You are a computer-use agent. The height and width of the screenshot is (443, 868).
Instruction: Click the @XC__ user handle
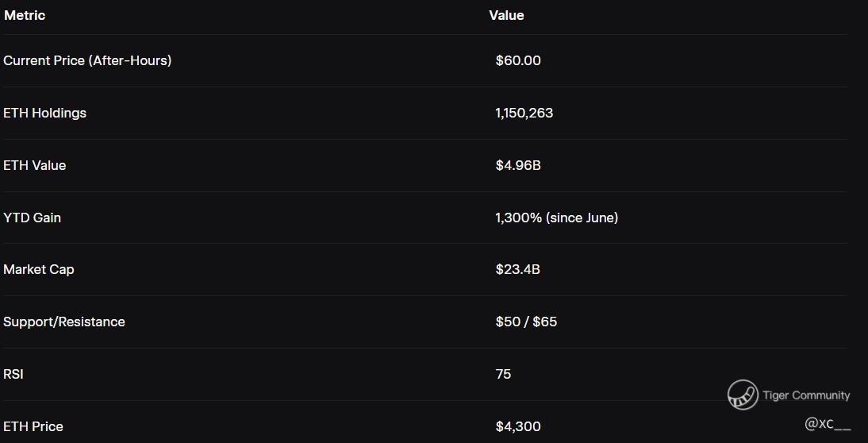click(827, 424)
